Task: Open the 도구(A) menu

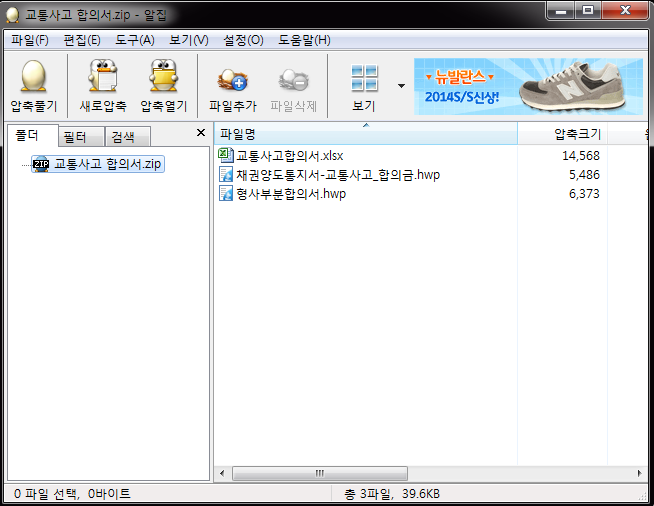Action: [135, 40]
